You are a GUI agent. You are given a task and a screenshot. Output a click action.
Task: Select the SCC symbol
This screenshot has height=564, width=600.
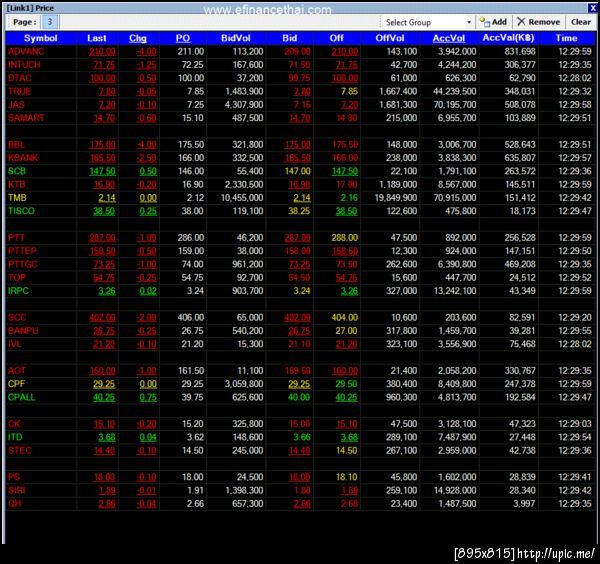point(17,317)
